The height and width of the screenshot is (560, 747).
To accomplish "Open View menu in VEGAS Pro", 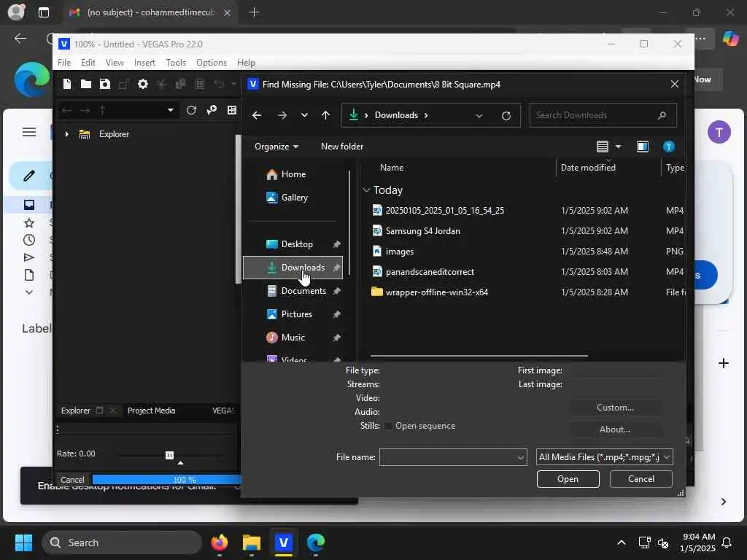I will (115, 63).
